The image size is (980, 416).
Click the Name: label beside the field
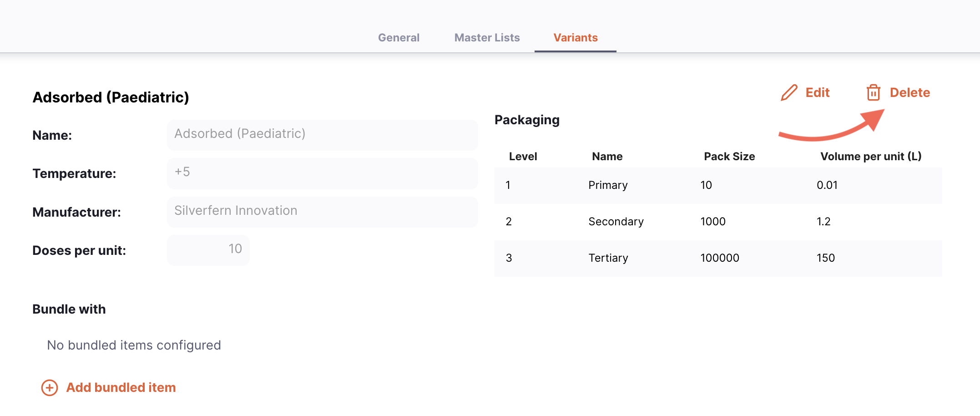52,135
